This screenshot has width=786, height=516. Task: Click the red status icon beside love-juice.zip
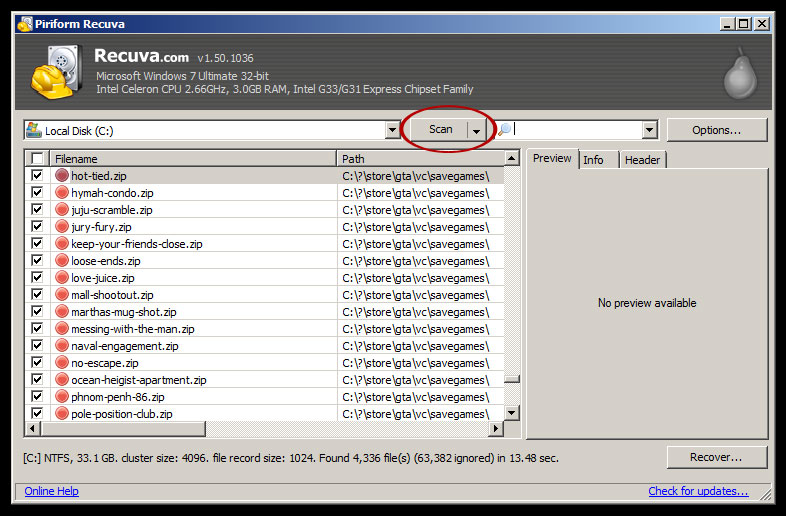tap(62, 278)
